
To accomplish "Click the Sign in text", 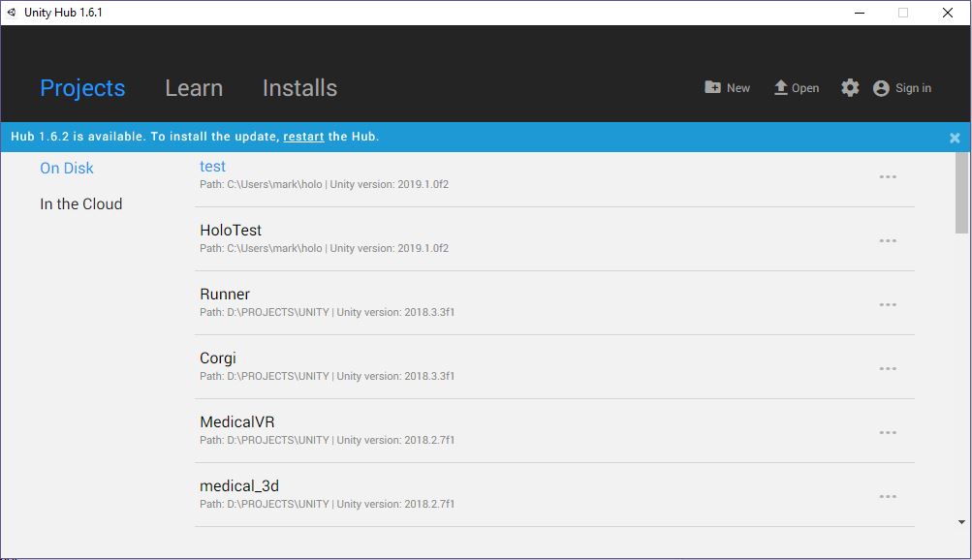I will click(x=913, y=88).
